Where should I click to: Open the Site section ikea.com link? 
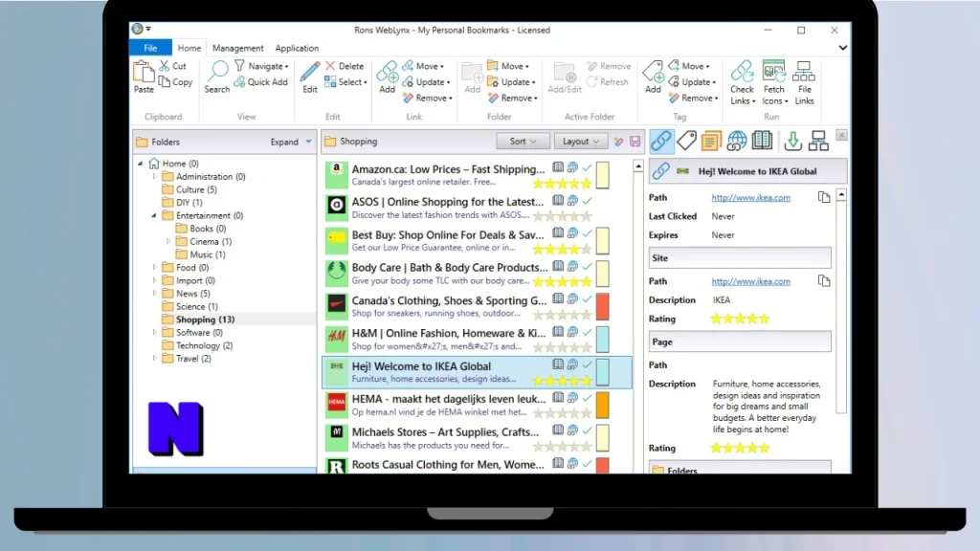point(750,281)
